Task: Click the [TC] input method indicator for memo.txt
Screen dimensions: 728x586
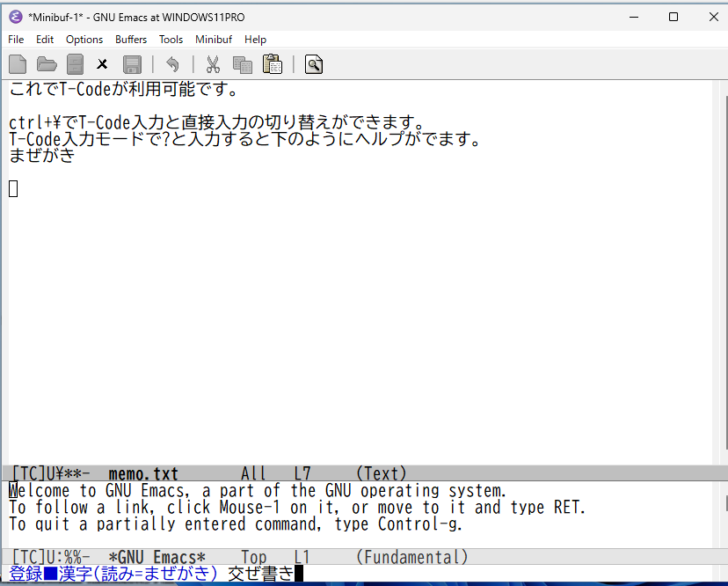Action: tap(29, 473)
